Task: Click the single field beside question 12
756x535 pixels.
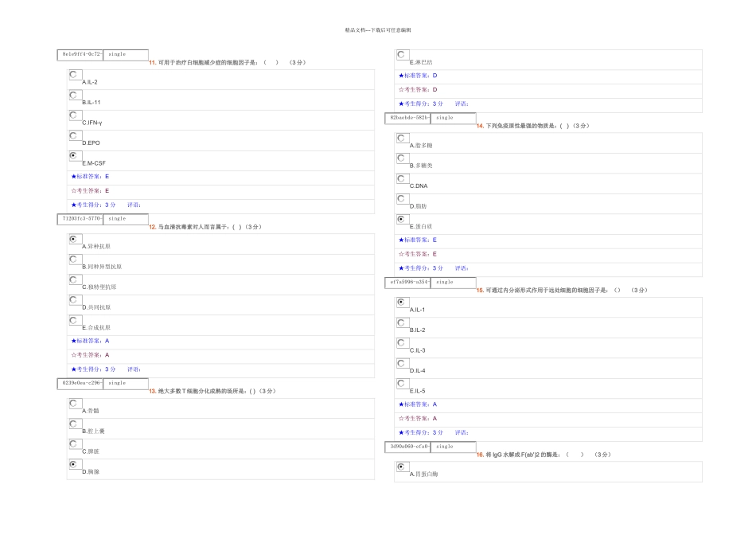Action: (x=126, y=219)
